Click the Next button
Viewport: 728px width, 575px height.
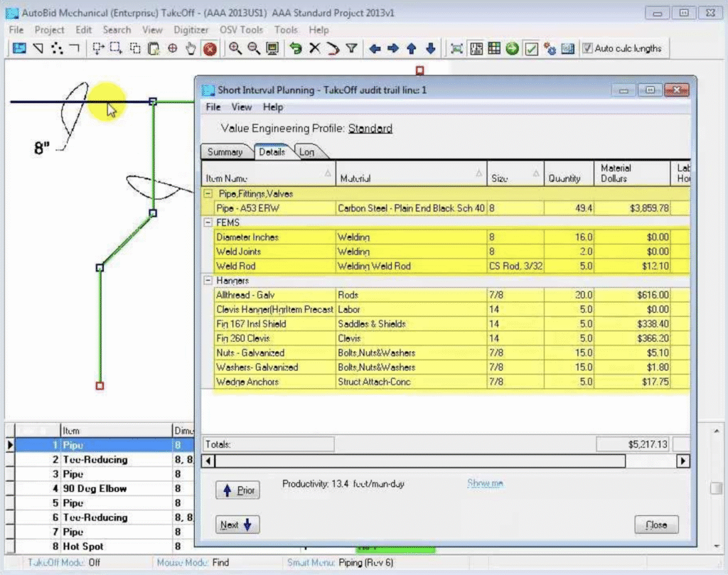(x=237, y=525)
